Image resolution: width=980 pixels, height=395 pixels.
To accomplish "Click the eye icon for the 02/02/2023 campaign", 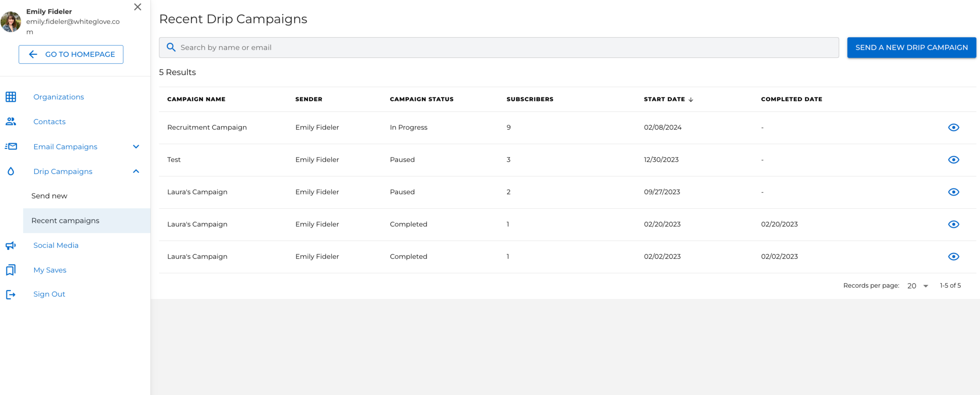I will tap(953, 256).
